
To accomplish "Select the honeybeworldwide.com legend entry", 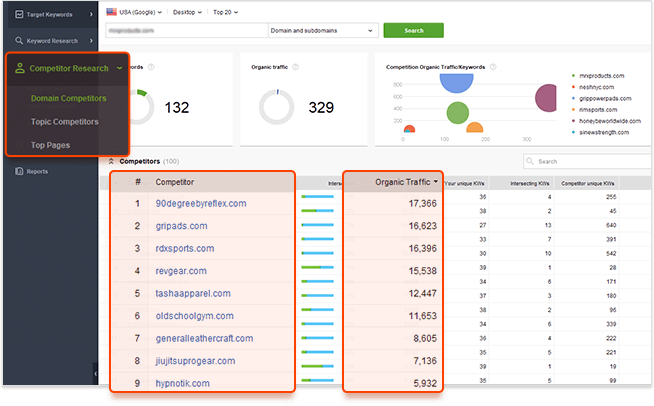I will click(x=610, y=121).
